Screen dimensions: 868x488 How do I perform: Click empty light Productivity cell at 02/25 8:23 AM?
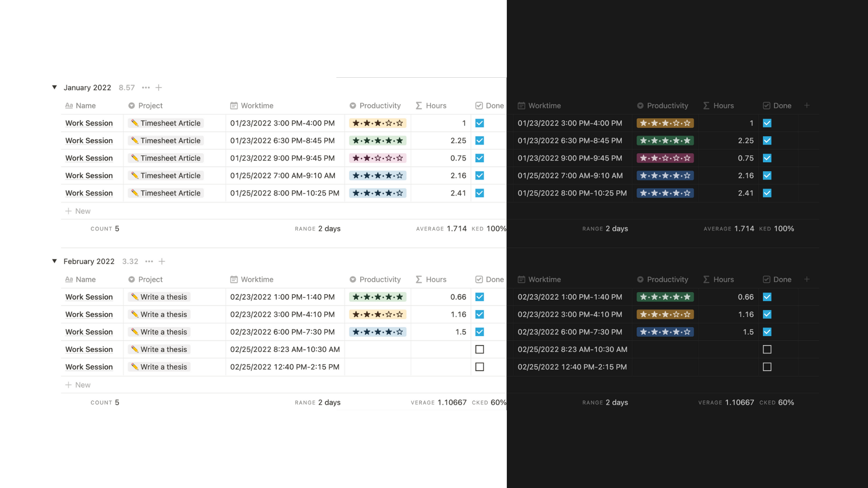pyautogui.click(x=378, y=349)
